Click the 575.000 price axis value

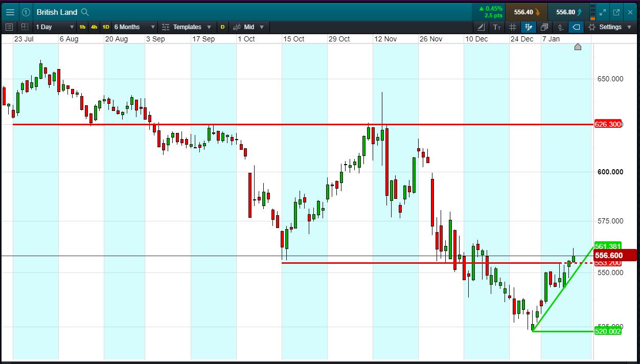pos(610,221)
